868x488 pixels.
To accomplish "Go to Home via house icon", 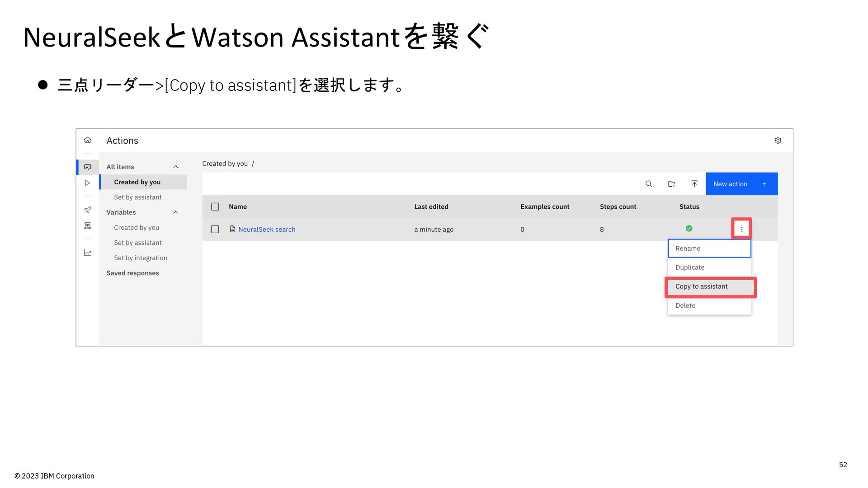I will tap(88, 140).
